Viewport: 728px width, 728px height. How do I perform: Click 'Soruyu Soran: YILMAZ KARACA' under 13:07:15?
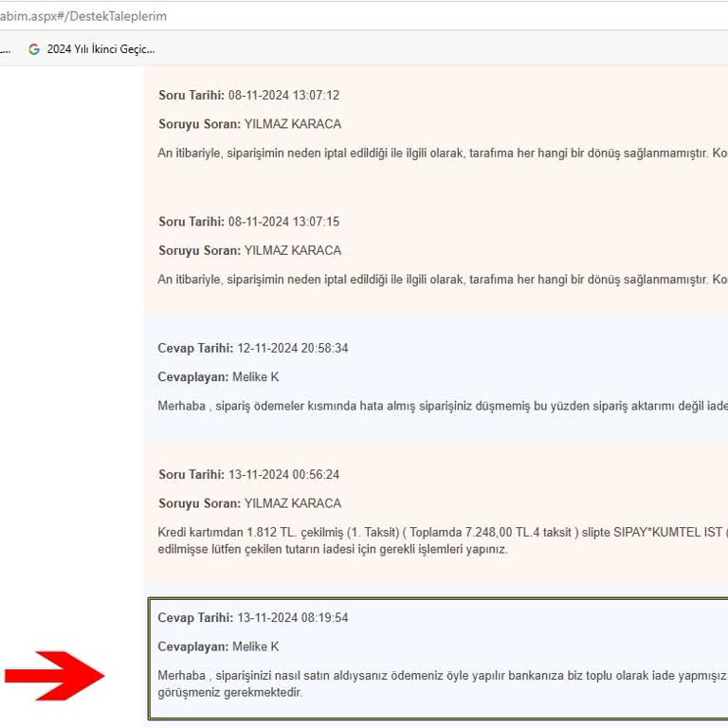[x=250, y=250]
